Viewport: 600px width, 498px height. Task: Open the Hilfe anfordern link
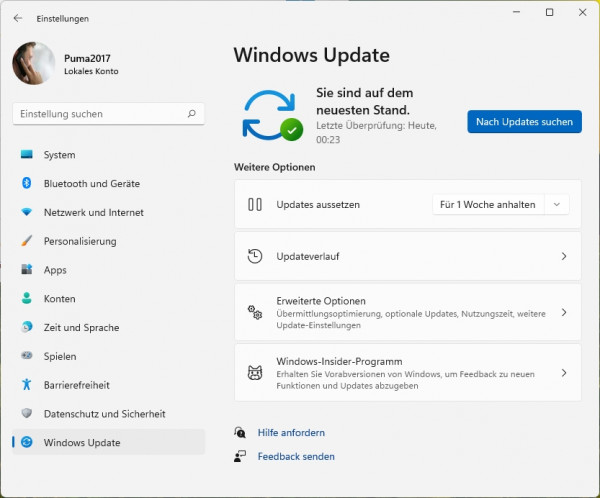coord(291,433)
